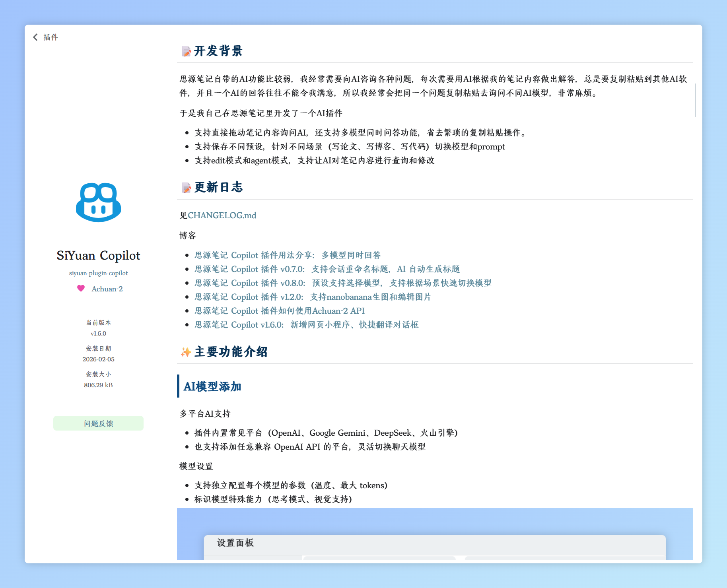The image size is (727, 588).
Task: Open 如何使用Achuan-2 API blog link
Action: pos(280,311)
